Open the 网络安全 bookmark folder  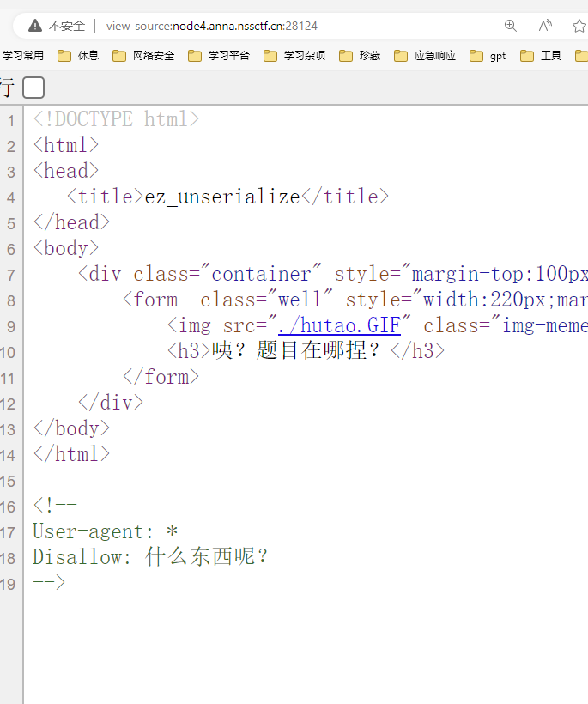coord(143,55)
